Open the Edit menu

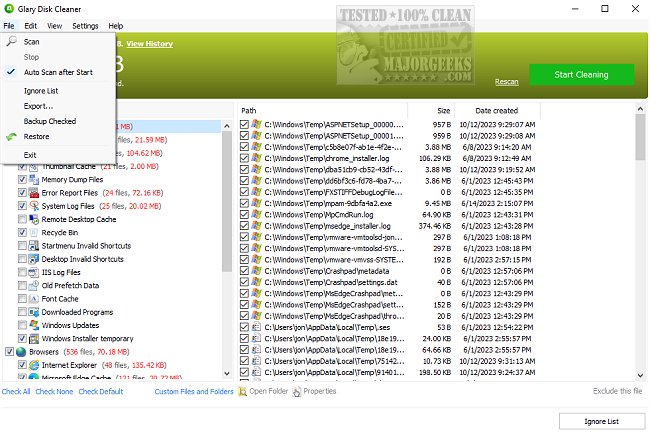point(30,26)
